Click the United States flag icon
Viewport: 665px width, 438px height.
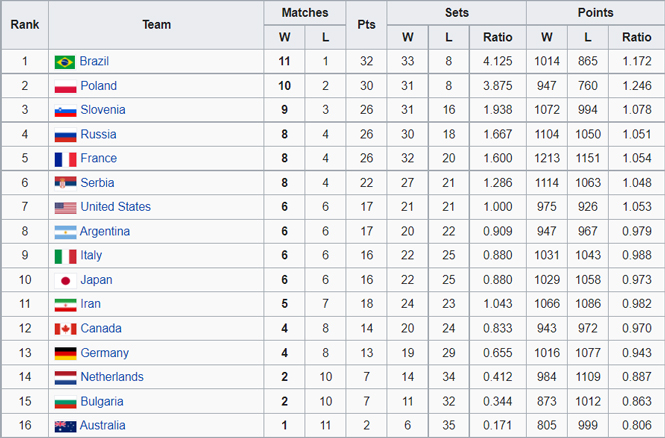coord(65,207)
